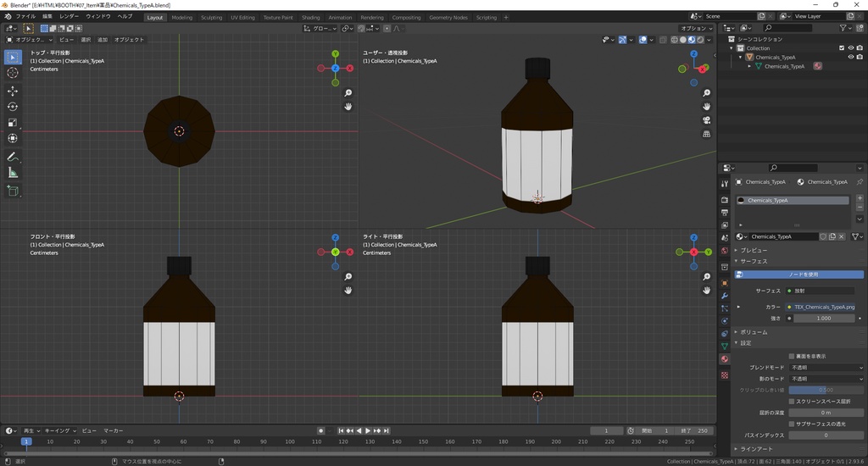Image resolution: width=868 pixels, height=466 pixels.
Task: Open the 影のモード dropdown
Action: 826,379
